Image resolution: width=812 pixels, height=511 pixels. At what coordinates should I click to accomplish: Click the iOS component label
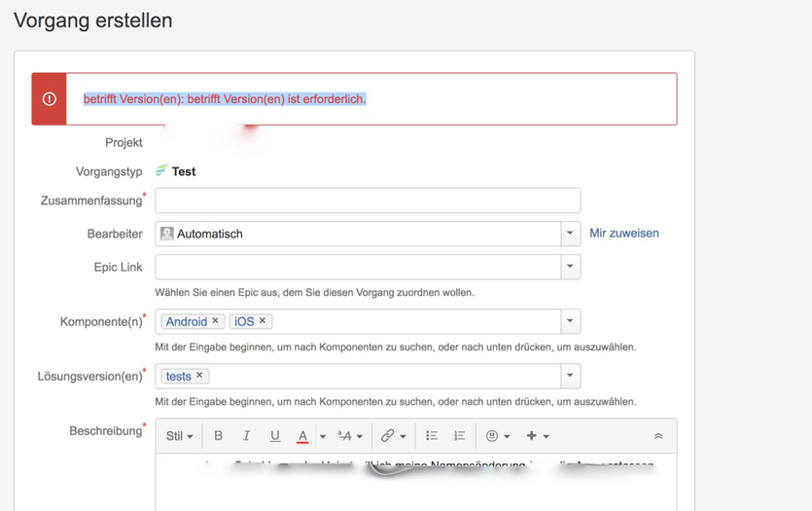click(244, 321)
